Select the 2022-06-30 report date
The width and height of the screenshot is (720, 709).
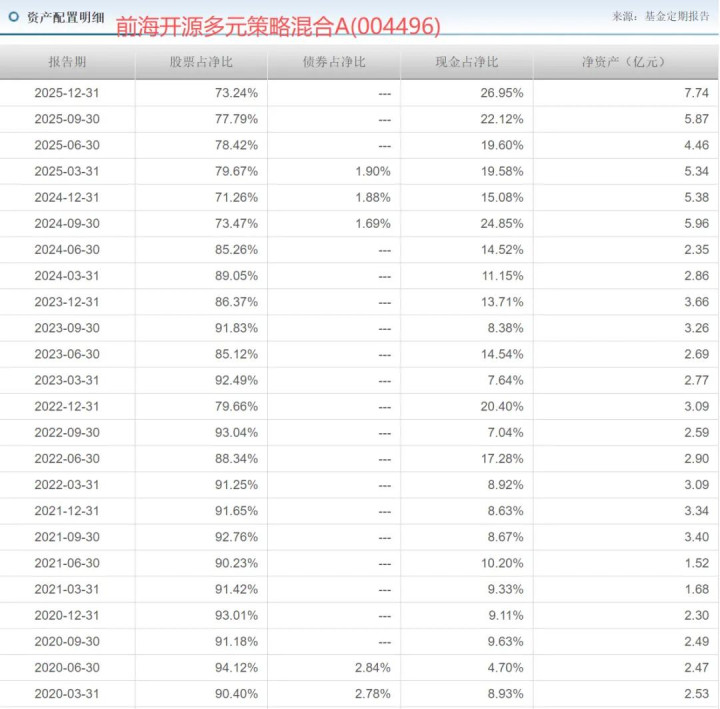coord(67,459)
